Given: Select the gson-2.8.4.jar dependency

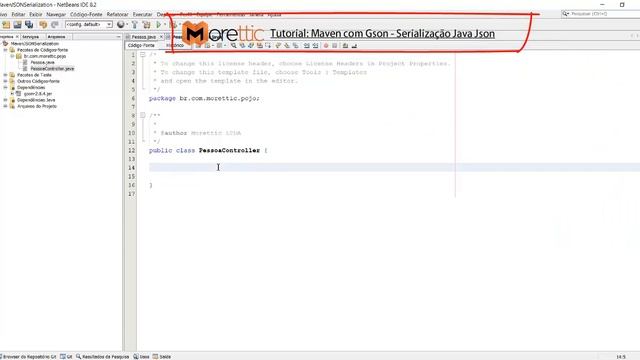Looking at the screenshot, I should 38,94.
